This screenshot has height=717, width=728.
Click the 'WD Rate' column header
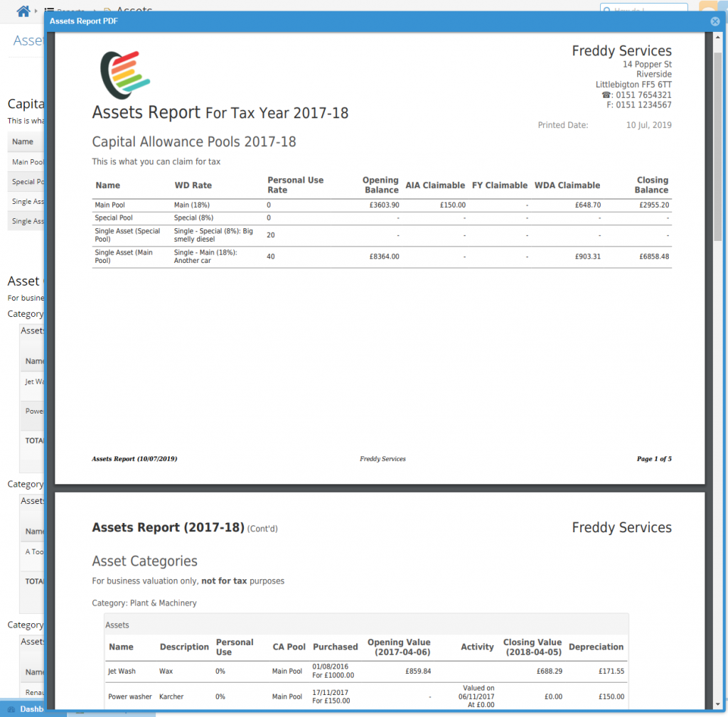[193, 185]
